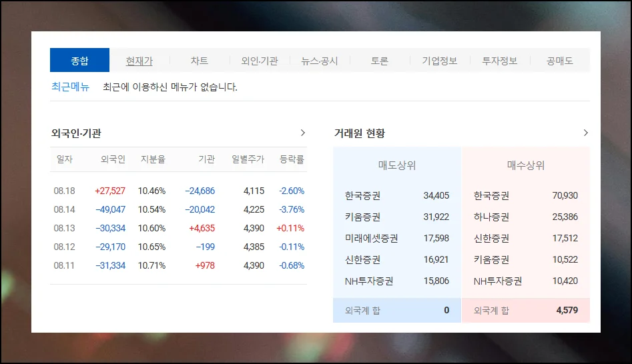Expand the 외국인·기관 section arrow
Viewport: 632px width, 364px height.
302,133
